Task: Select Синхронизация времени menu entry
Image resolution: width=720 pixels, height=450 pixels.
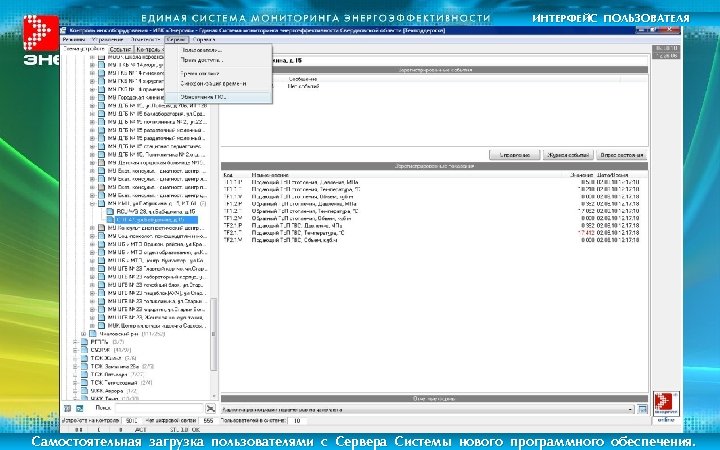Action: coord(219,84)
